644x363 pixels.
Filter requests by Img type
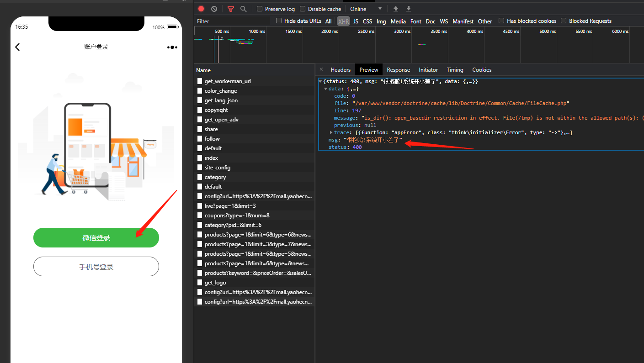[381, 21]
